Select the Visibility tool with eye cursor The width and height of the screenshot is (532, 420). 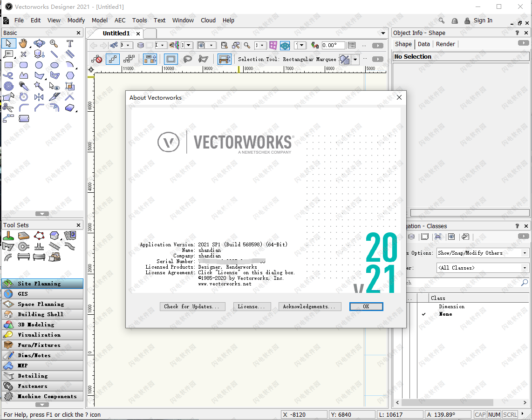pyautogui.click(x=55, y=86)
